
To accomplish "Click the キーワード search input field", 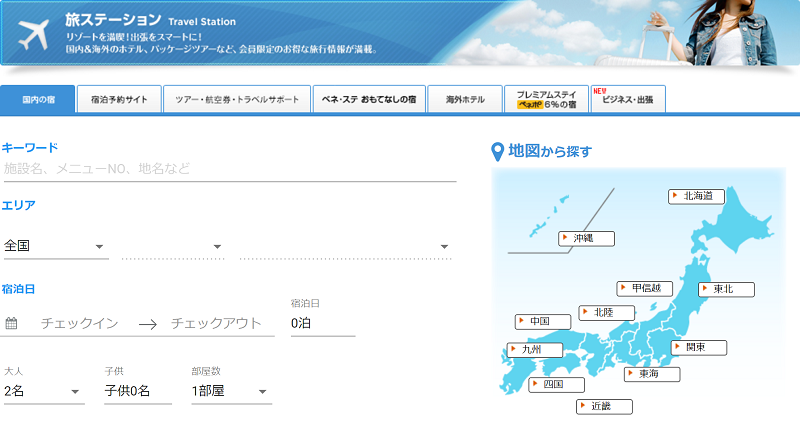I will pyautogui.click(x=230, y=169).
